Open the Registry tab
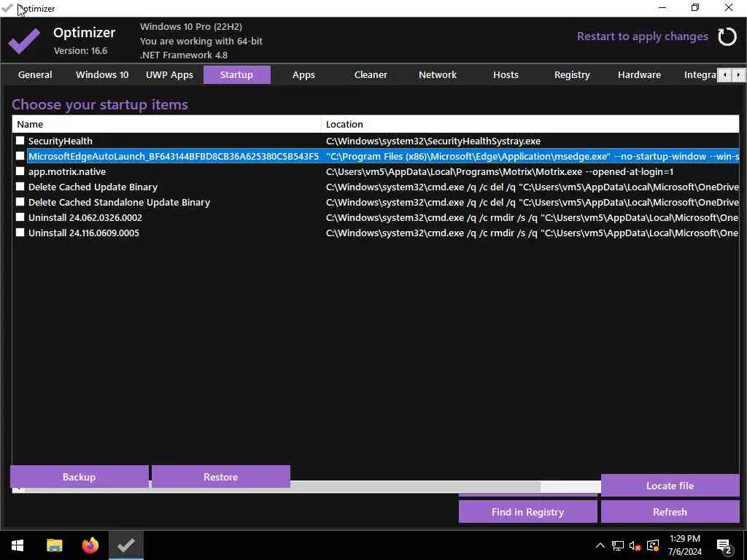The height and width of the screenshot is (560, 747). tap(572, 75)
